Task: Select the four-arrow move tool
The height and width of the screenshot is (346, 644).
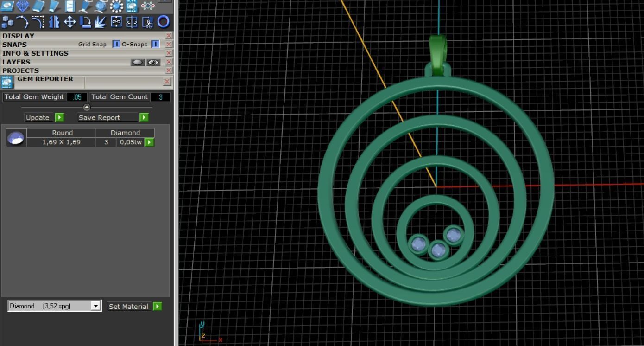Action: click(70, 22)
